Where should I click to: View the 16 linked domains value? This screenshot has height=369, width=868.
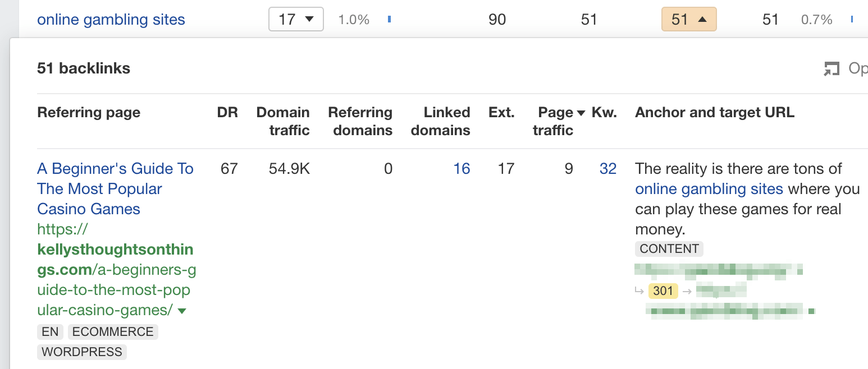[x=462, y=168]
